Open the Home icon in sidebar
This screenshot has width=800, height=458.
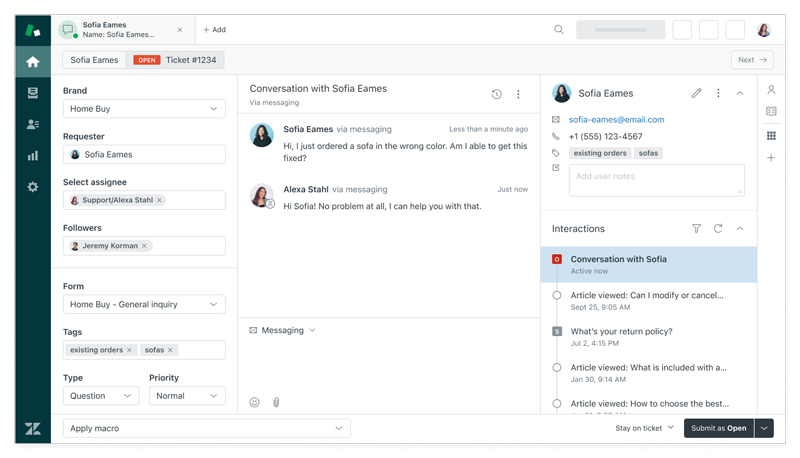tap(33, 62)
